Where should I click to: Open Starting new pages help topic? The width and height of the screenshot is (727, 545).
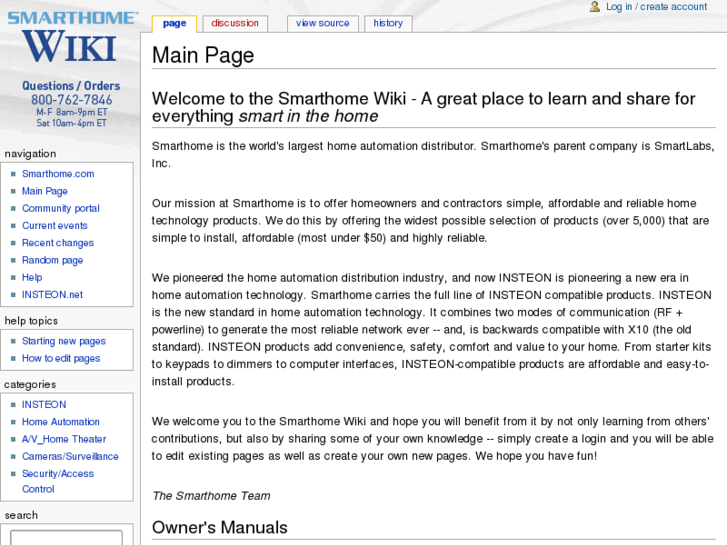(x=64, y=341)
